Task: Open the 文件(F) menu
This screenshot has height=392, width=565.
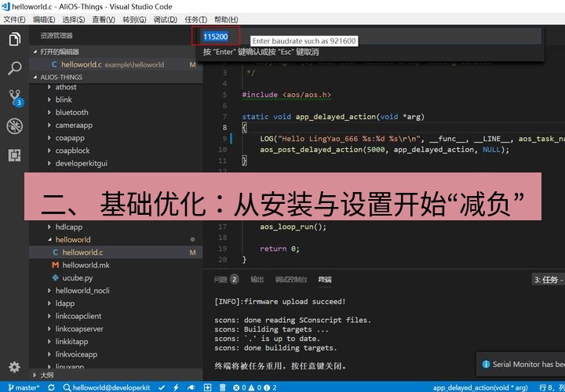Action: click(x=14, y=20)
